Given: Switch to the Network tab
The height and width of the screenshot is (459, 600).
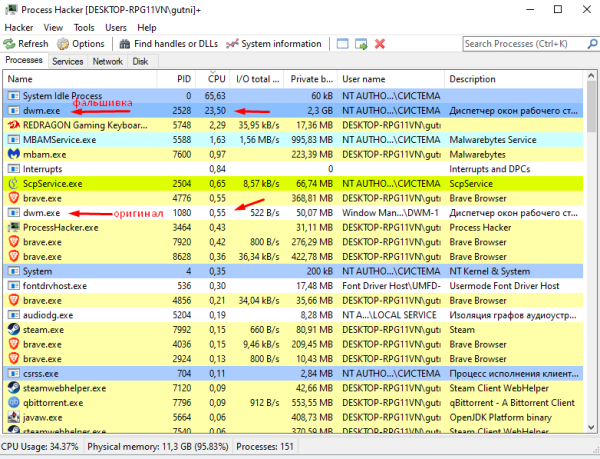Looking at the screenshot, I should pyautogui.click(x=107, y=61).
